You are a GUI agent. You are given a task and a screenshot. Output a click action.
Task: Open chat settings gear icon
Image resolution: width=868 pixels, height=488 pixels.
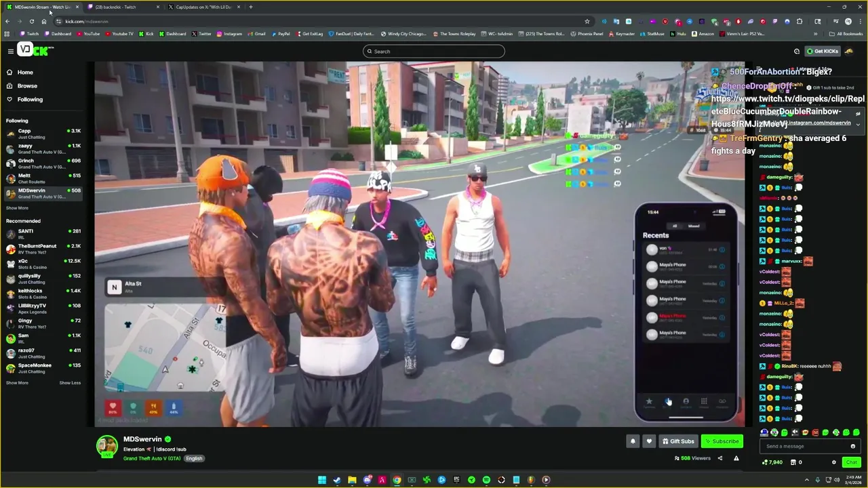coord(834,462)
